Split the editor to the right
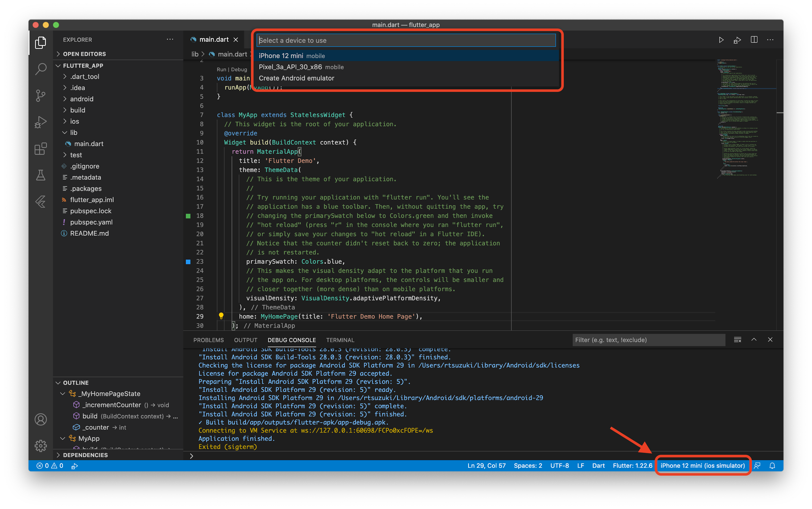 (754, 40)
